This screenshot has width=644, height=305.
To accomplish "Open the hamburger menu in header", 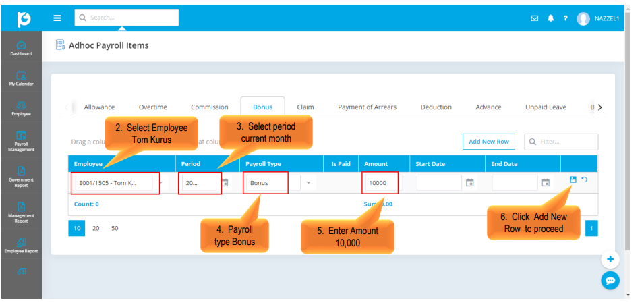I will click(x=57, y=18).
